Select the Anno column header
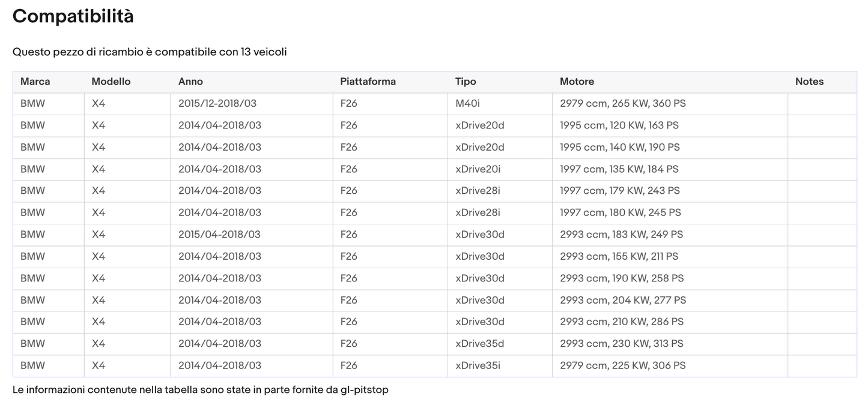Screen dimensions: 868x402 [x=190, y=82]
